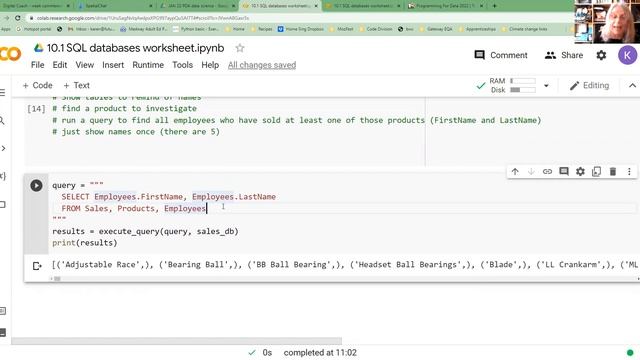Add a new Text cell
The height and width of the screenshot is (360, 640).
click(x=76, y=85)
